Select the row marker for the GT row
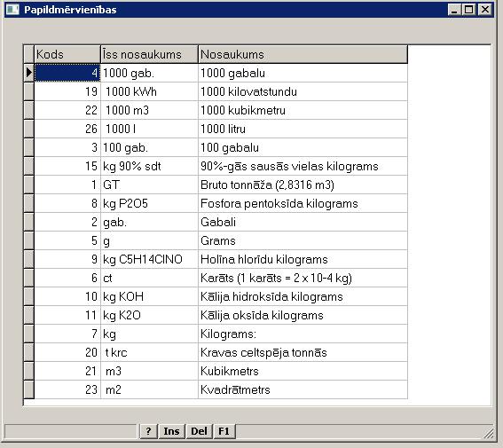 [29, 185]
